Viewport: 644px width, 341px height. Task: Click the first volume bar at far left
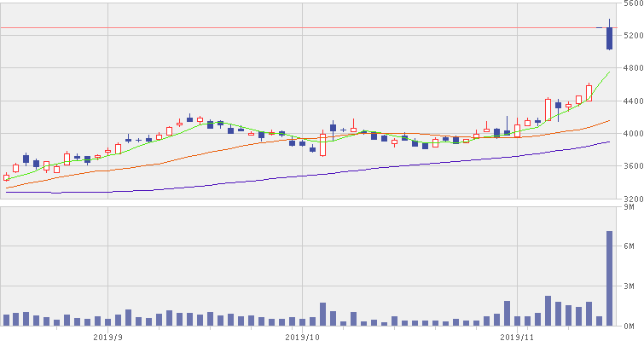coord(6,321)
